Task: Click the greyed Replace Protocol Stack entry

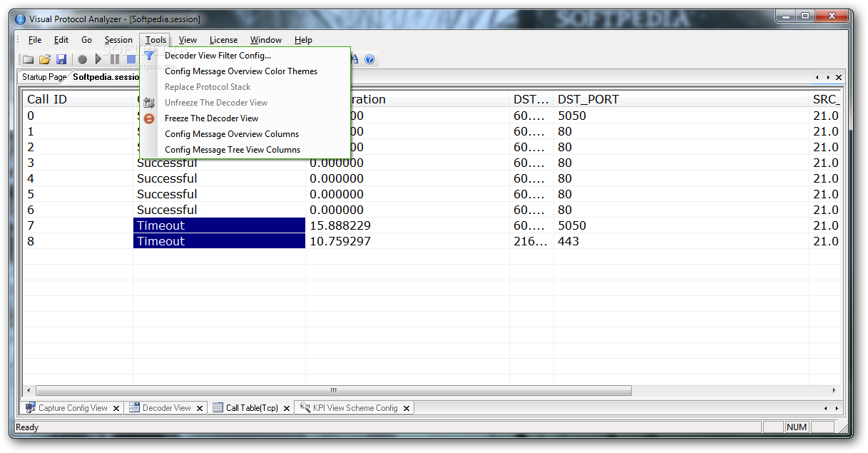Action: click(244, 87)
